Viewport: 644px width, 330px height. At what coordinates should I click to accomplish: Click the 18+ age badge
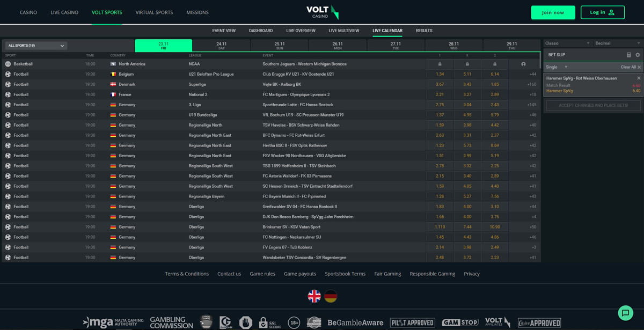294,322
